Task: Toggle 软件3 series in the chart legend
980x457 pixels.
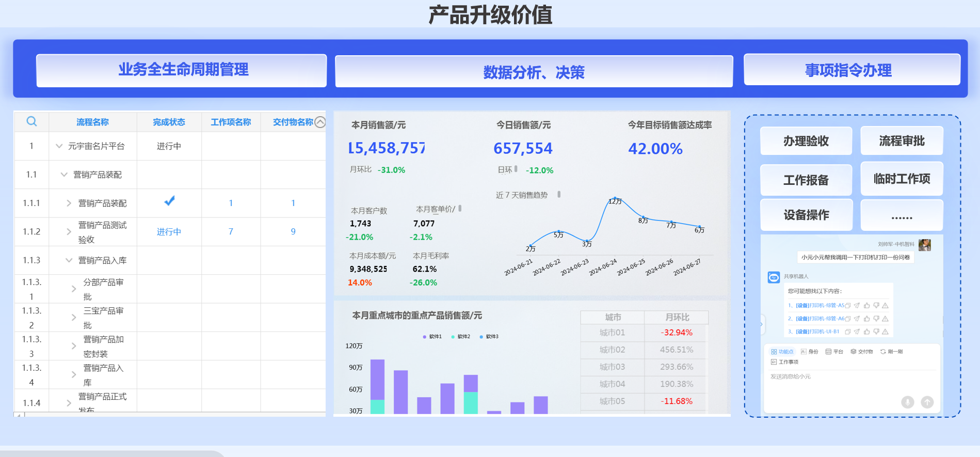Action: [x=489, y=337]
